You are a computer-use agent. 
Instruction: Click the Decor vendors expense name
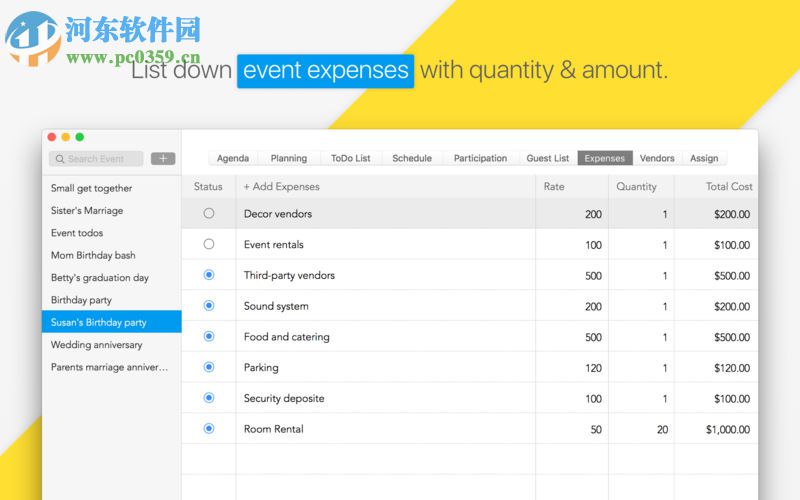point(278,214)
